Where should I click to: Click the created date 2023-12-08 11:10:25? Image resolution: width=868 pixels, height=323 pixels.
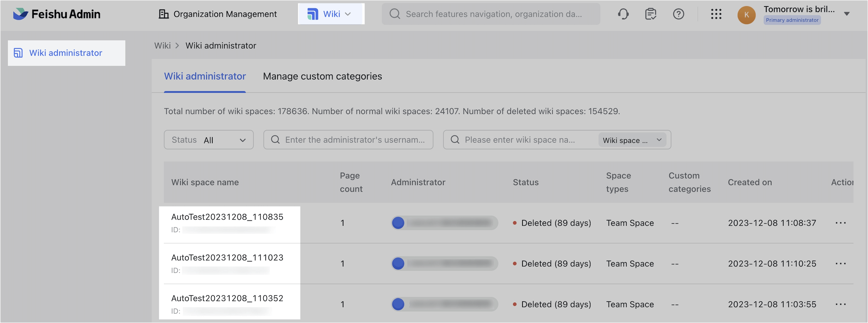click(772, 264)
